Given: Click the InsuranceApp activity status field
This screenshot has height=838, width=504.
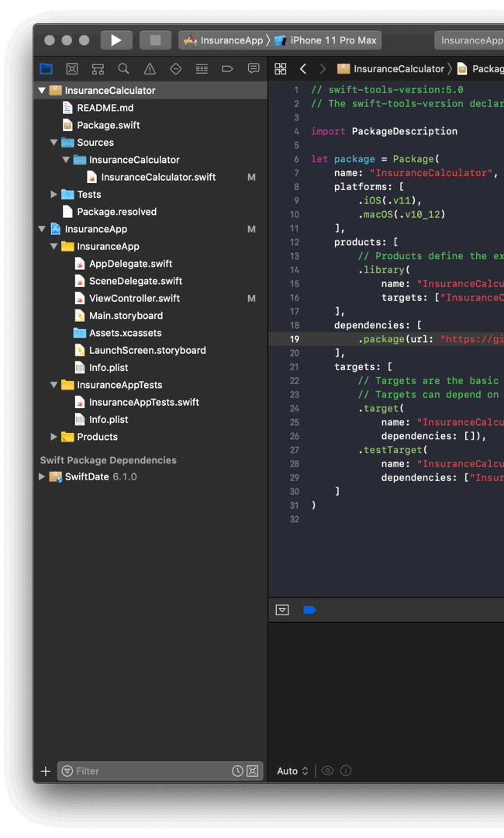Looking at the screenshot, I should click(x=469, y=40).
